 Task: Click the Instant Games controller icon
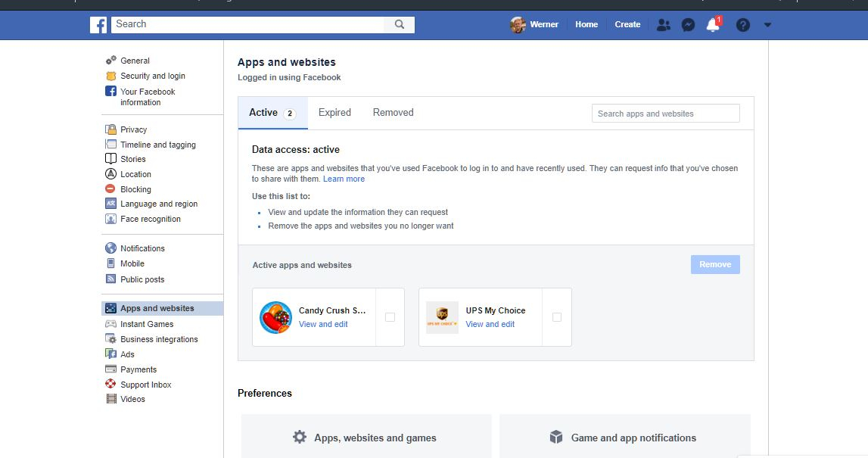coord(110,324)
